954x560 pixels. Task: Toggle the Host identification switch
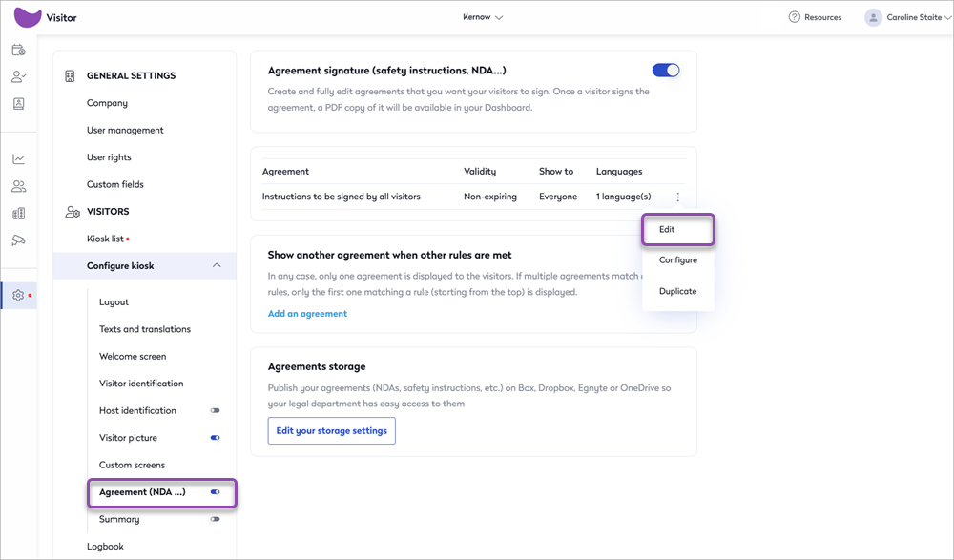[215, 411]
